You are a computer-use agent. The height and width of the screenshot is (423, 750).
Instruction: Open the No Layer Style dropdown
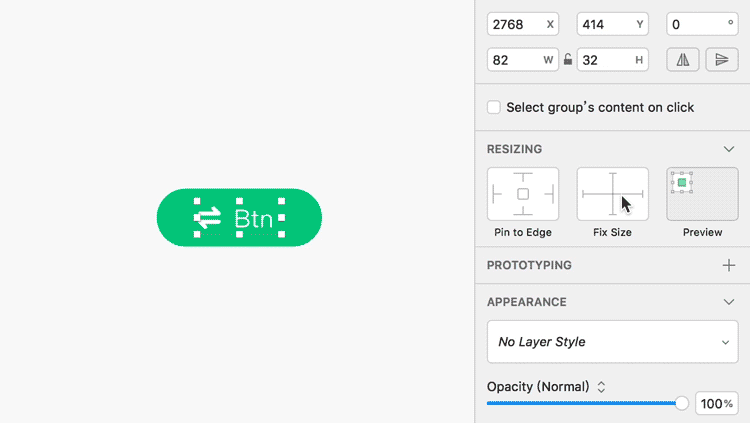[612, 342]
